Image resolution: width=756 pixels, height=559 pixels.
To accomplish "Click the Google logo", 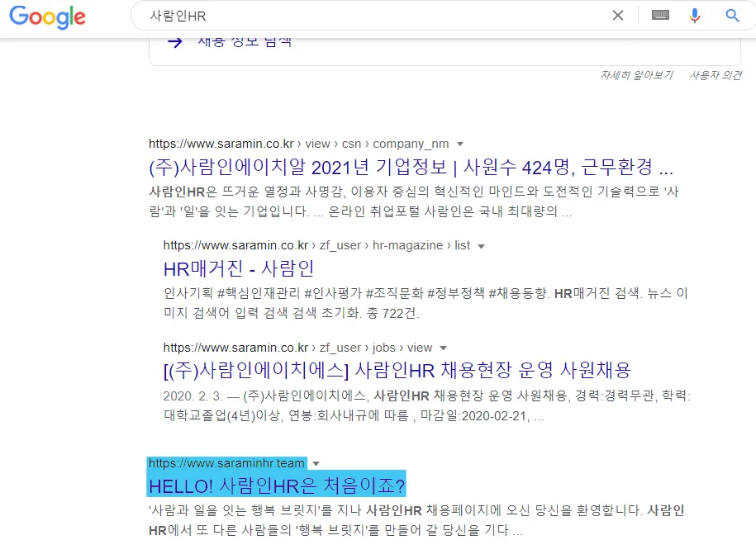I will click(47, 17).
